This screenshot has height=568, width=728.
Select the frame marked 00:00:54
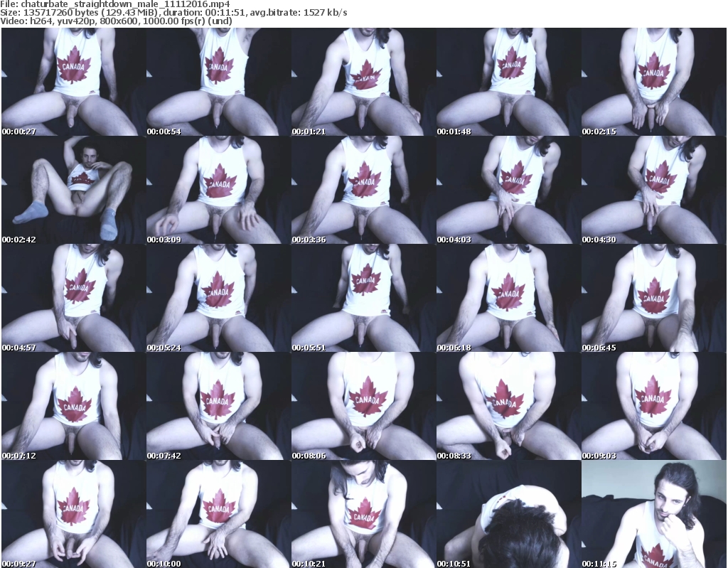(218, 82)
